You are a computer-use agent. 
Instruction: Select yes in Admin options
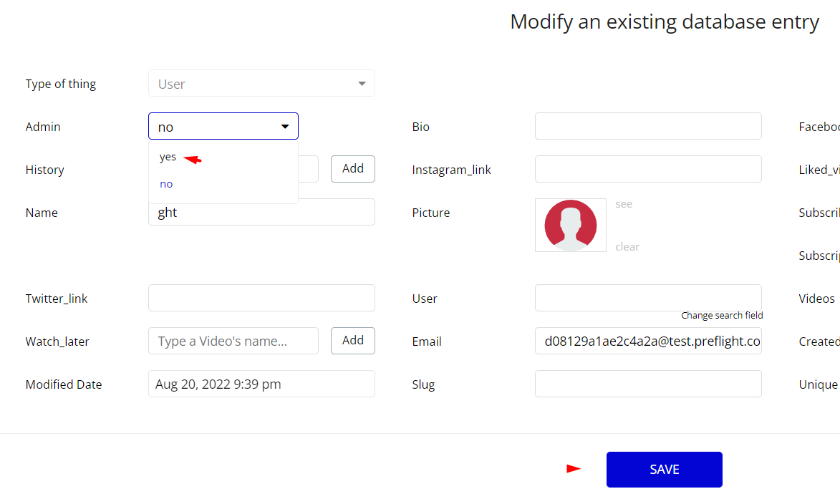coord(168,157)
